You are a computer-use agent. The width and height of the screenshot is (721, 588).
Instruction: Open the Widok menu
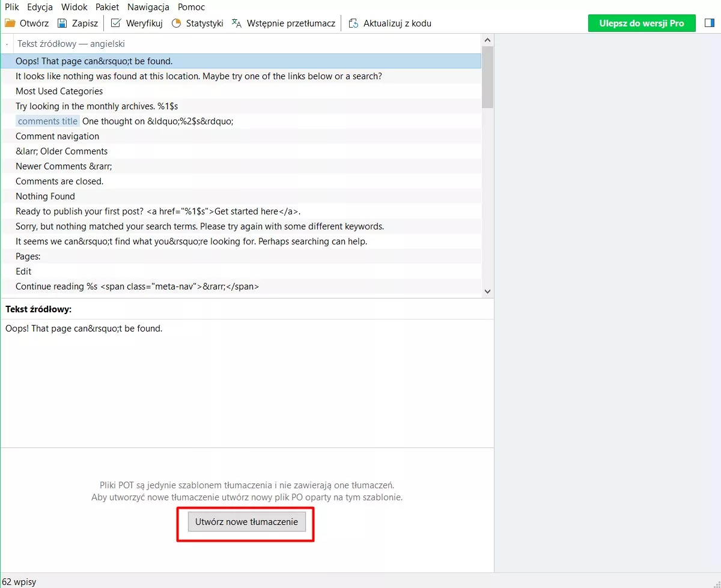coord(75,7)
